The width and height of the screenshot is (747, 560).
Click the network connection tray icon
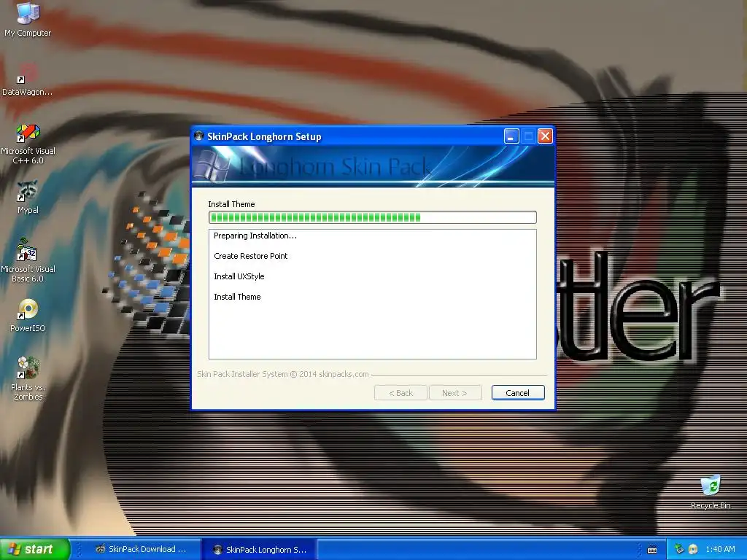(x=679, y=549)
